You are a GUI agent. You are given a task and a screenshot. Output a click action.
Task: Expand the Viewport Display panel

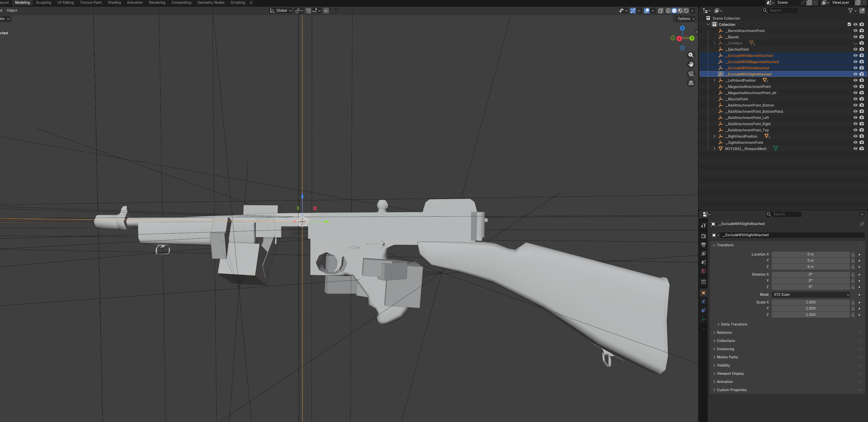[x=730, y=374]
